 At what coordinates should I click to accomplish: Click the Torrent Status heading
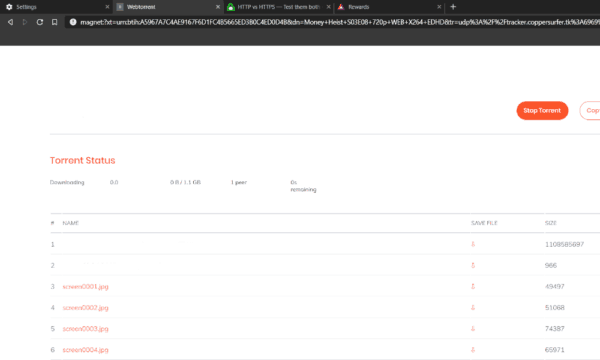click(82, 160)
